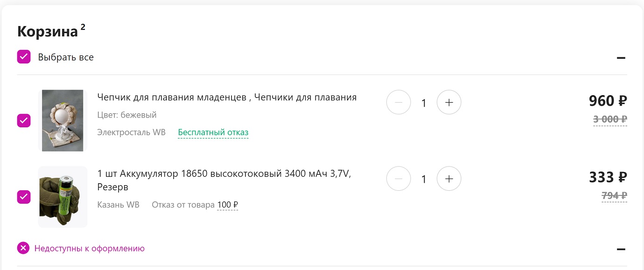Click the Выбрать все label text
This screenshot has width=644, height=270.
pyautogui.click(x=66, y=57)
